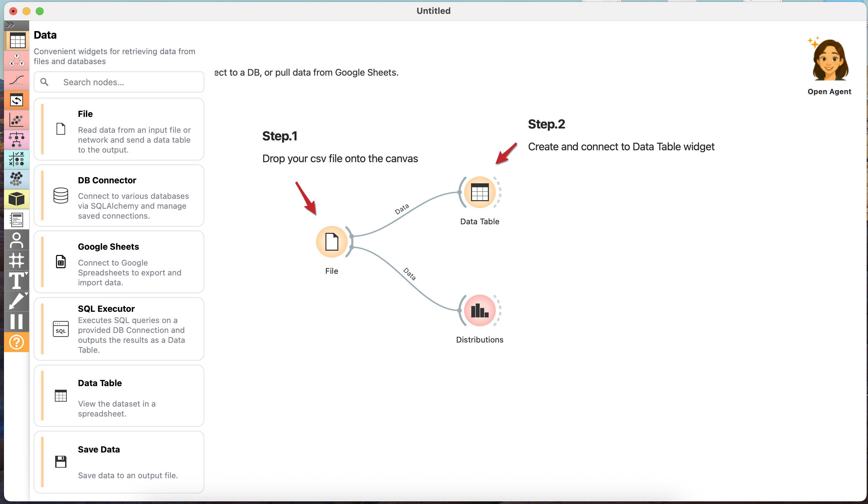Click the Distributions node on canvas

click(x=480, y=310)
